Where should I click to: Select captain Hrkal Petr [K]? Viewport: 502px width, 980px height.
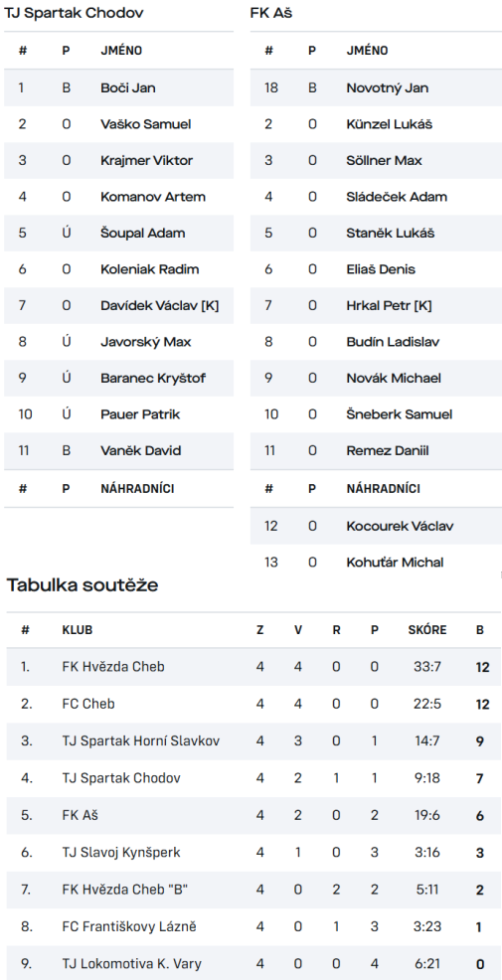click(x=389, y=305)
